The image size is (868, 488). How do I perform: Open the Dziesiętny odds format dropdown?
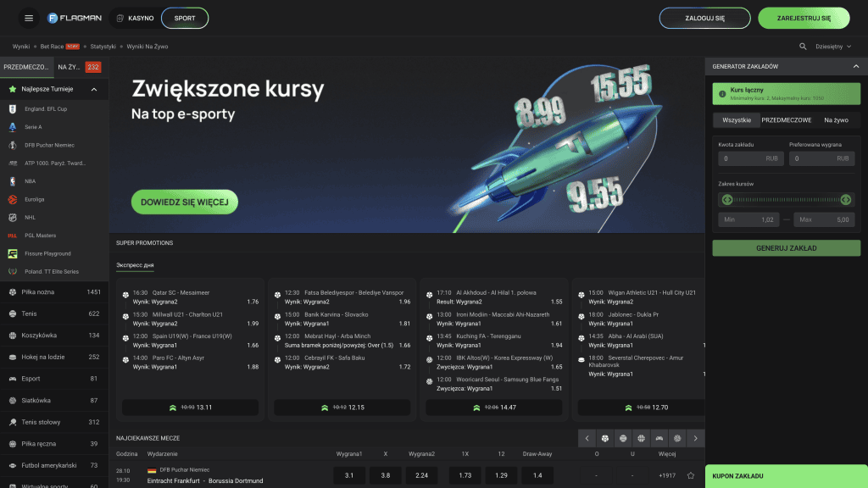coord(832,47)
